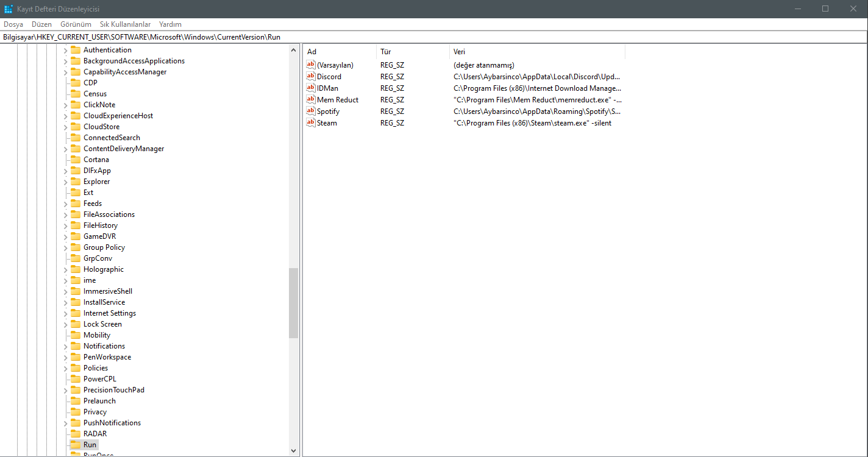Expand the Holographic key
Viewport: 868px width, 457px height.
[x=66, y=269]
